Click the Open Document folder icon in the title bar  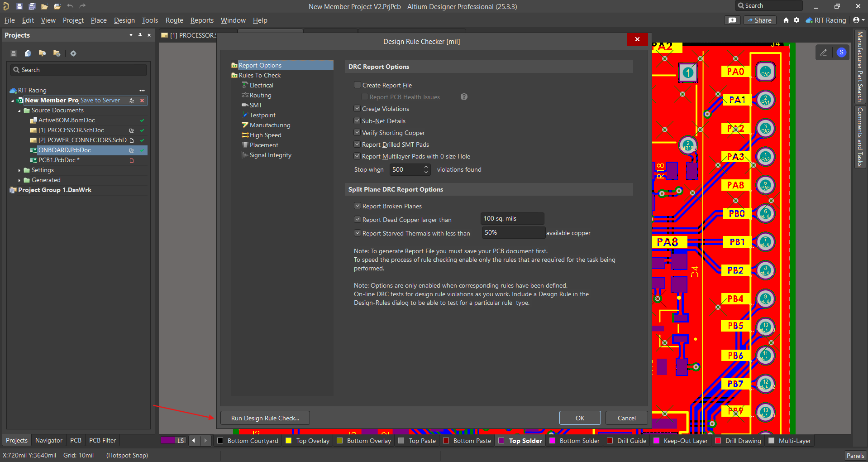click(x=44, y=6)
